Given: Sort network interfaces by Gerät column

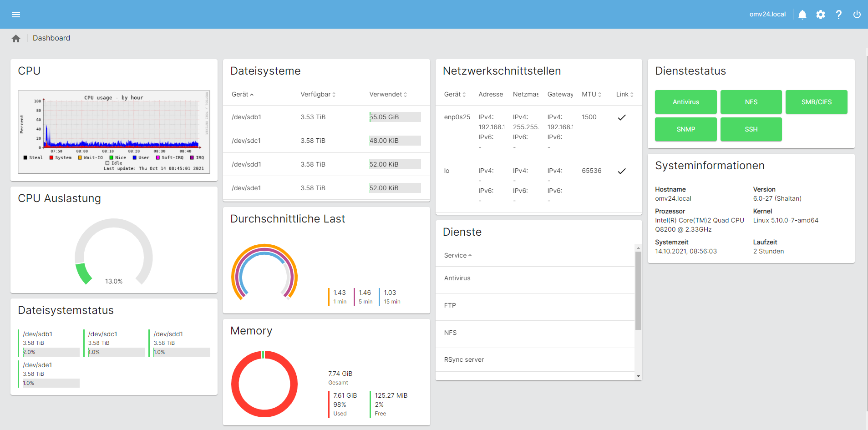Looking at the screenshot, I should 455,94.
